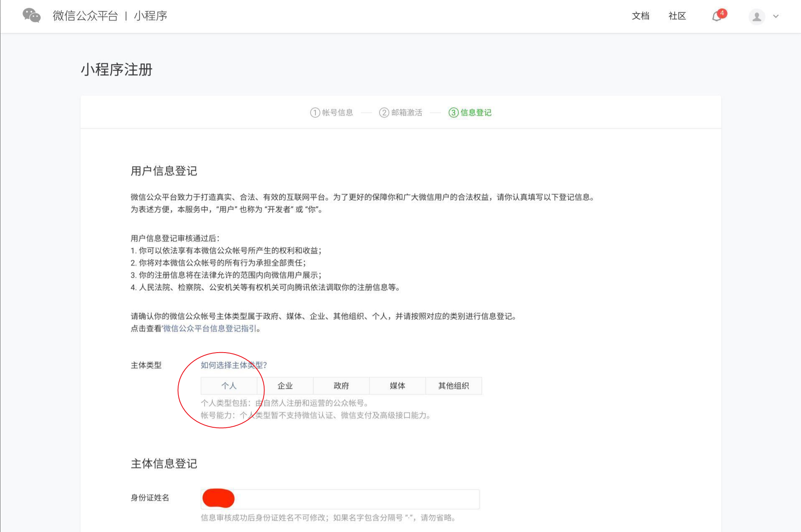
Task: Click the line starting 个人类型包括
Action: (x=285, y=403)
